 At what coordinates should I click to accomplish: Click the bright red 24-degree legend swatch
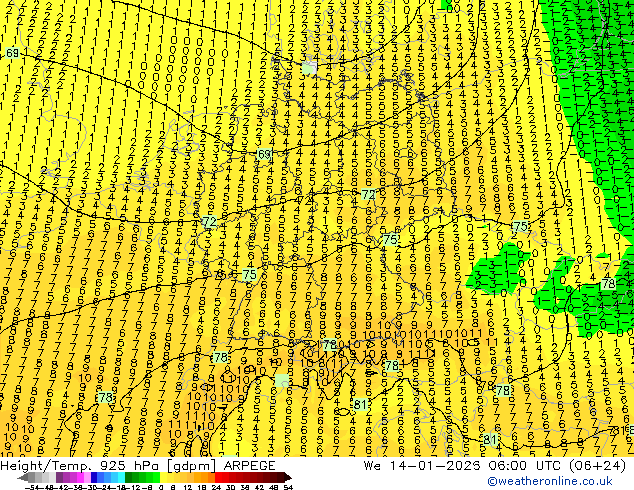[218, 477]
